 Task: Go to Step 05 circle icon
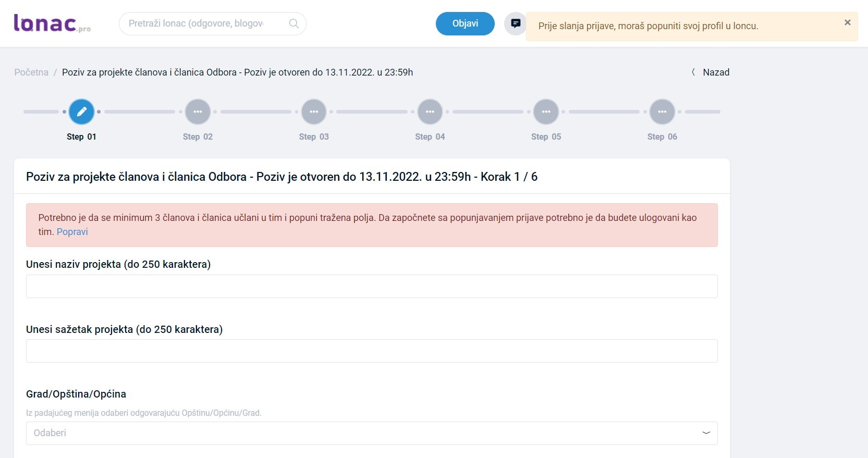click(x=546, y=112)
